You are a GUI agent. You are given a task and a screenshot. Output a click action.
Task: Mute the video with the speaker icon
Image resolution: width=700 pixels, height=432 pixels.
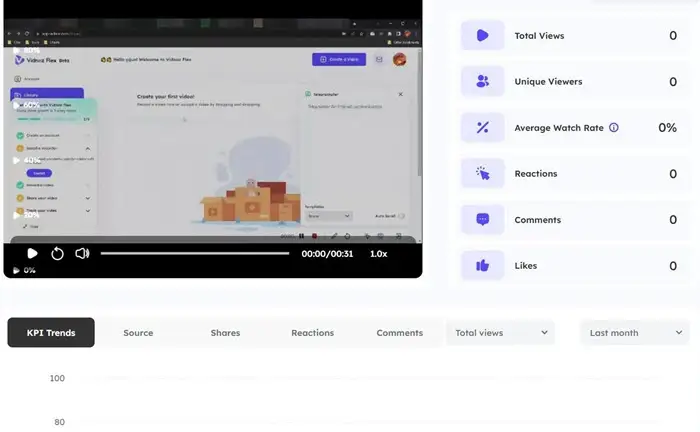83,254
